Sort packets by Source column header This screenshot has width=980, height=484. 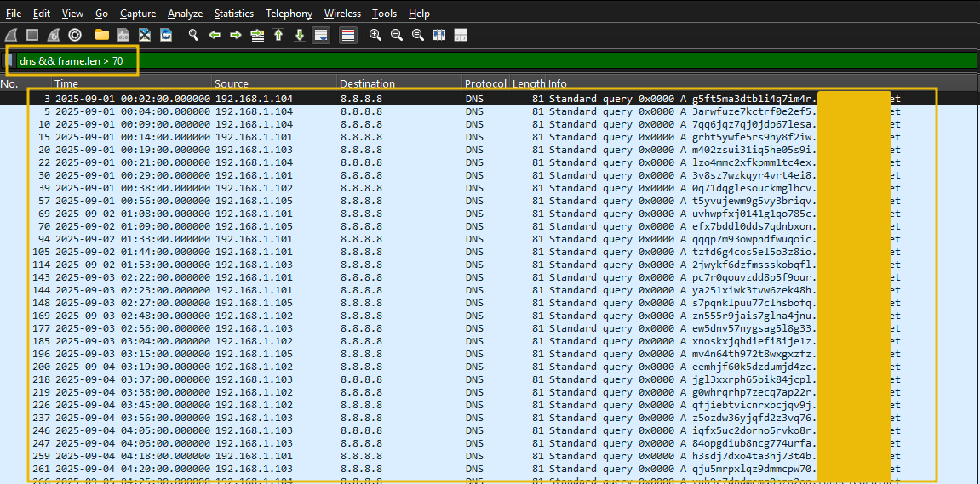(x=232, y=83)
